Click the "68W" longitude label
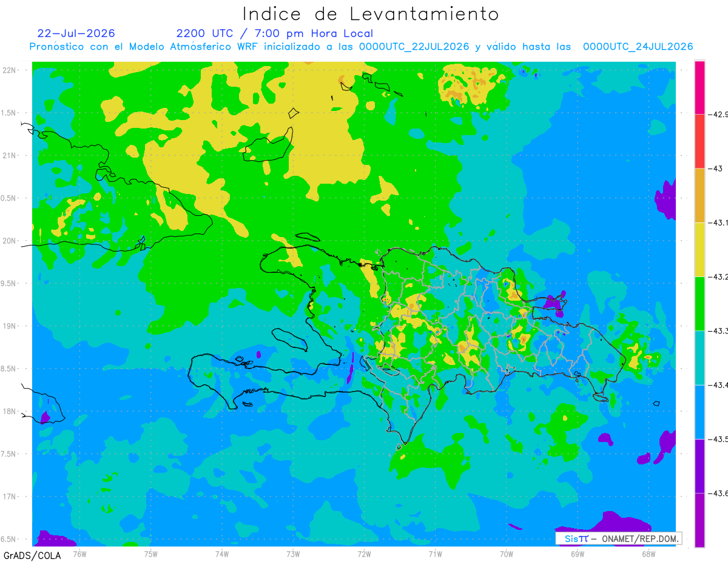The image size is (728, 562). 649,553
